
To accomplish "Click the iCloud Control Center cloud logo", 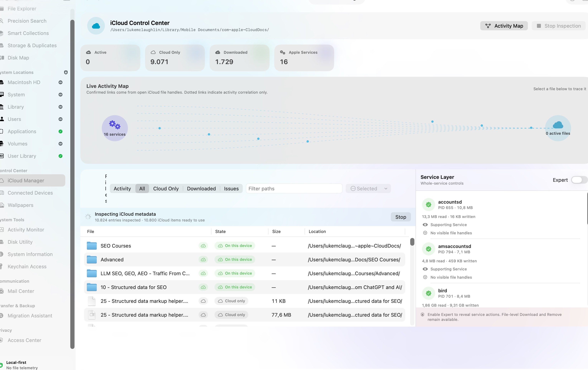I will (x=96, y=26).
